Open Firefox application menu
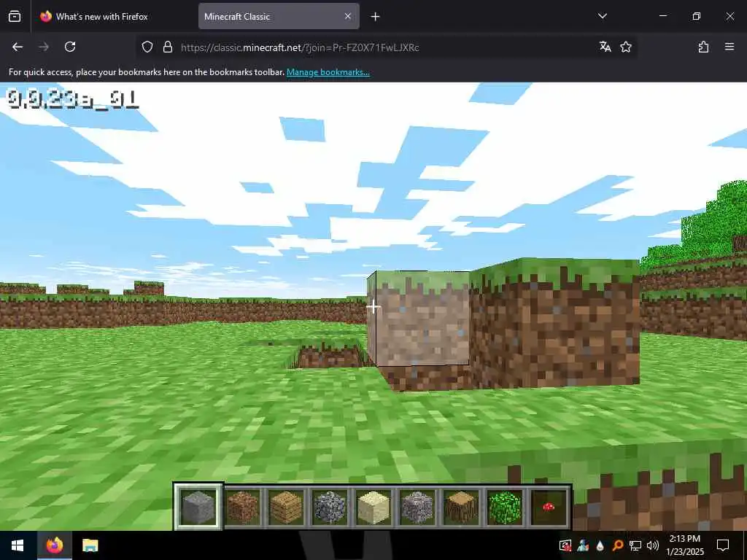This screenshot has height=560, width=747. tap(729, 47)
